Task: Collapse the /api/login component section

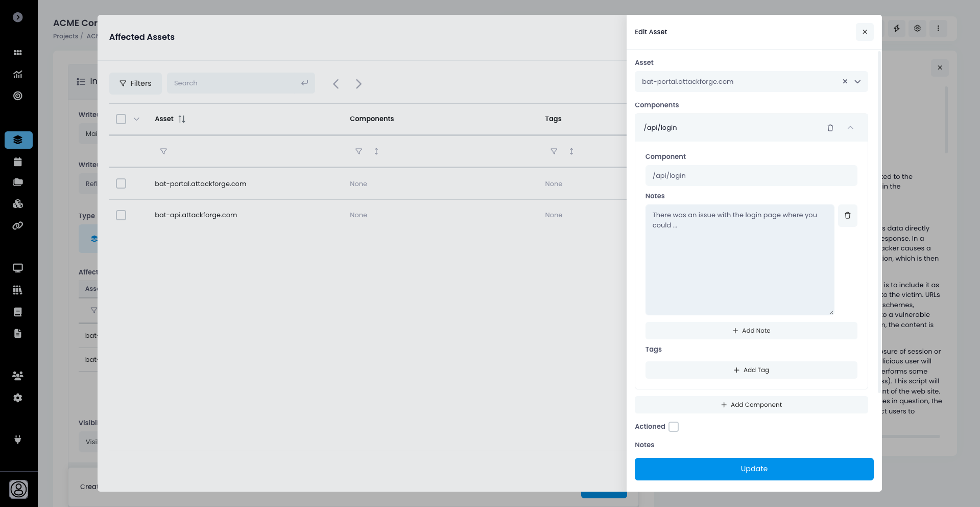Action: [850, 128]
